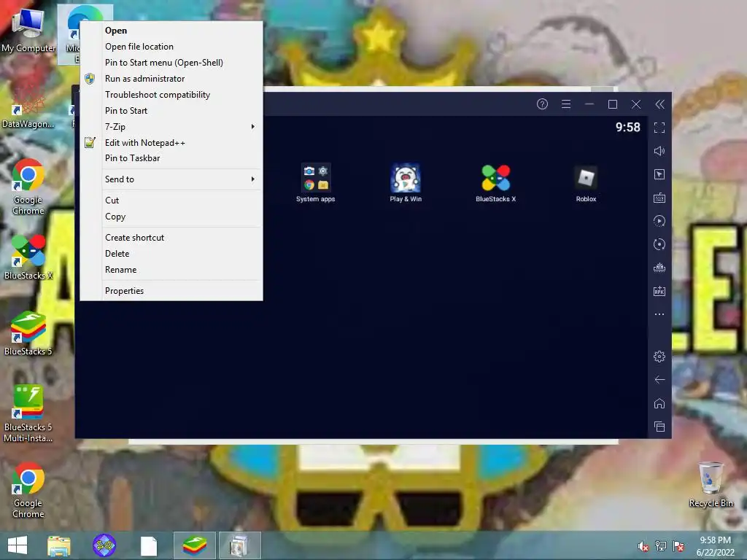747x560 pixels.
Task: Choose Cut from the context menu
Action: pos(171,201)
